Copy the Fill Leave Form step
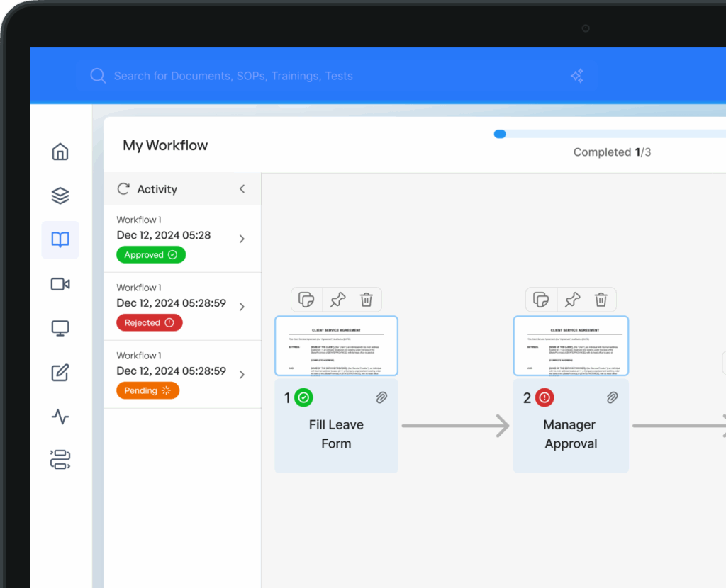The image size is (726, 588). [306, 300]
